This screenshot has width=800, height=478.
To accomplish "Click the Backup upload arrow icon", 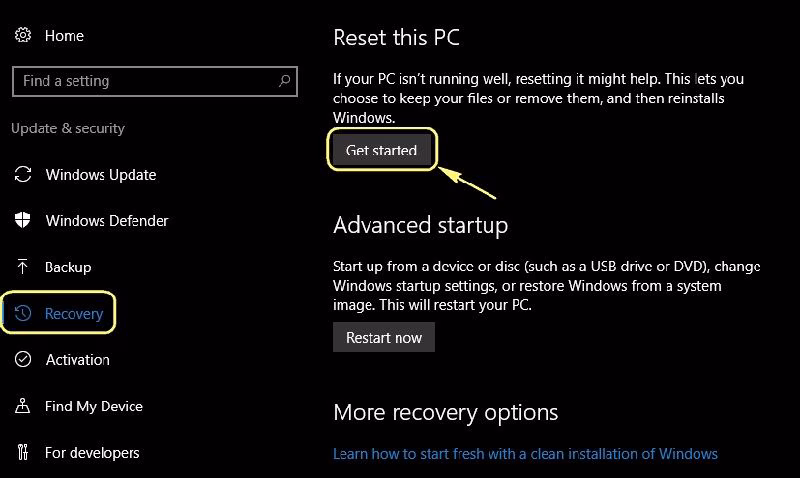I will pyautogui.click(x=22, y=267).
